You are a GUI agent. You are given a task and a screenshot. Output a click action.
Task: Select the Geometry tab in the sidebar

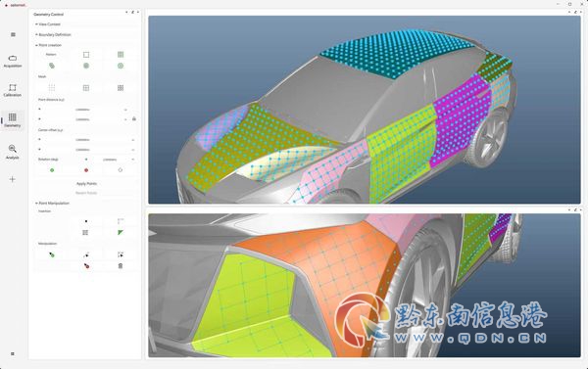[x=13, y=120]
